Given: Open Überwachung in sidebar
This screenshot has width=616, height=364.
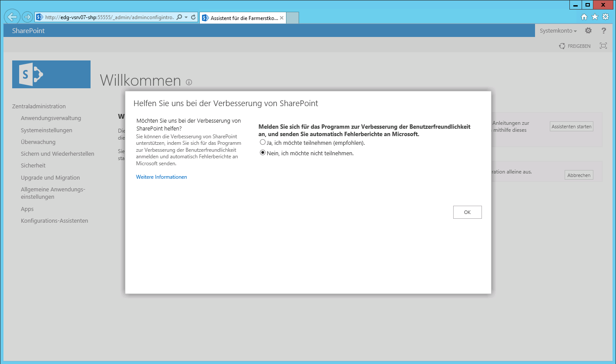Looking at the screenshot, I should [x=38, y=142].
